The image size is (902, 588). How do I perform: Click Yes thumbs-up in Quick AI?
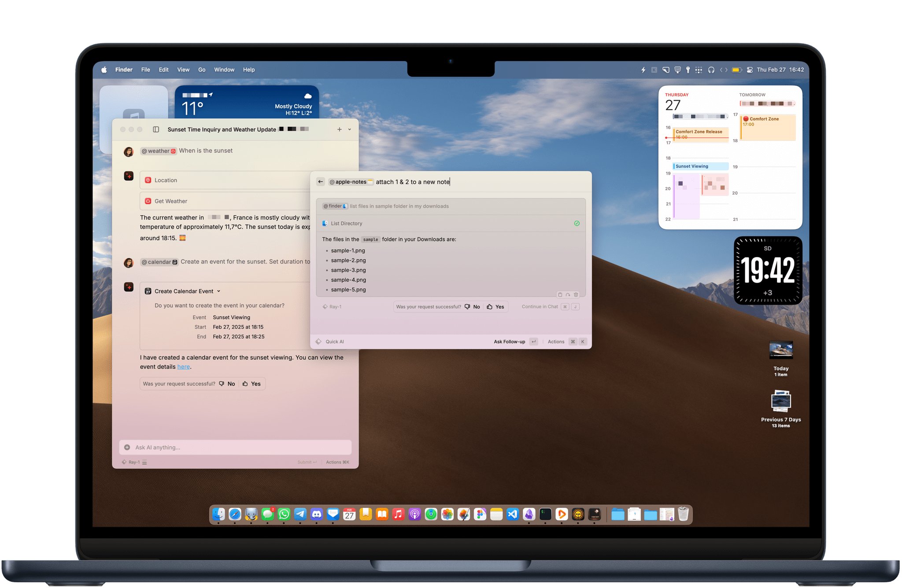(x=495, y=307)
